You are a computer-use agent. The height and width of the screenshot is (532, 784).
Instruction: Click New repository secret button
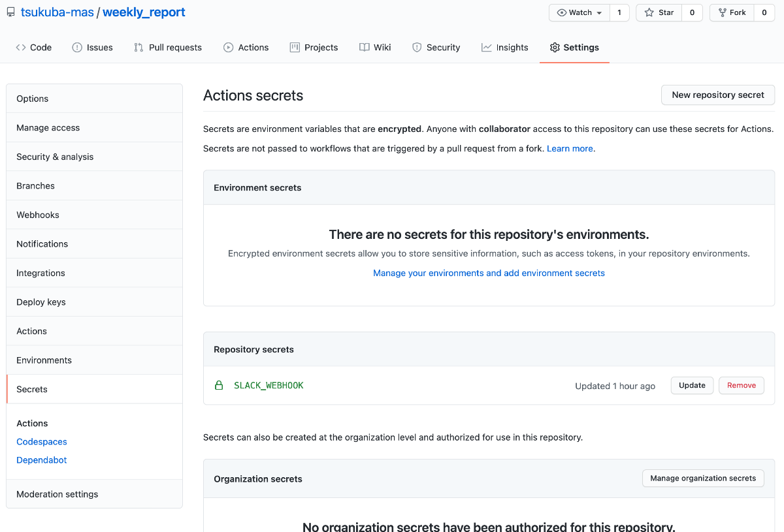coord(718,95)
